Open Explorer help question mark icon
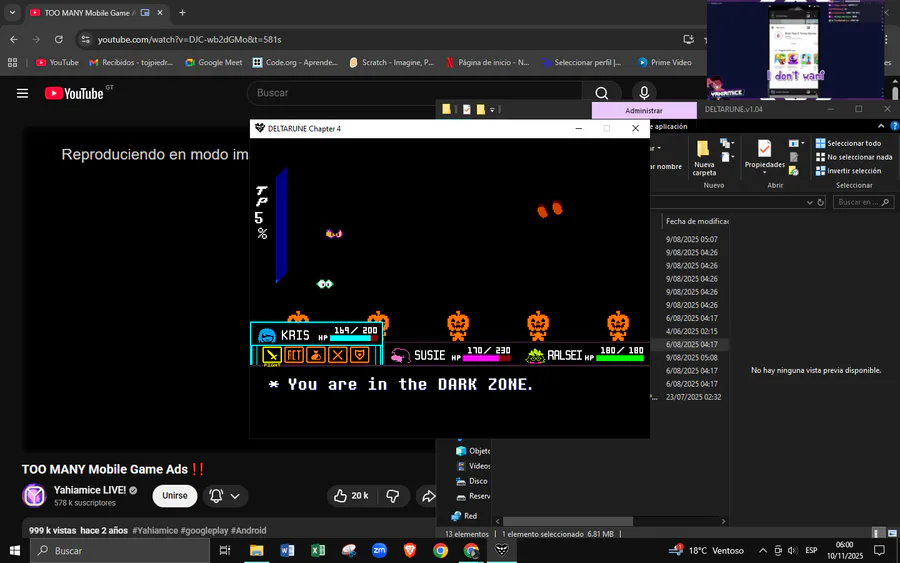 (x=894, y=126)
